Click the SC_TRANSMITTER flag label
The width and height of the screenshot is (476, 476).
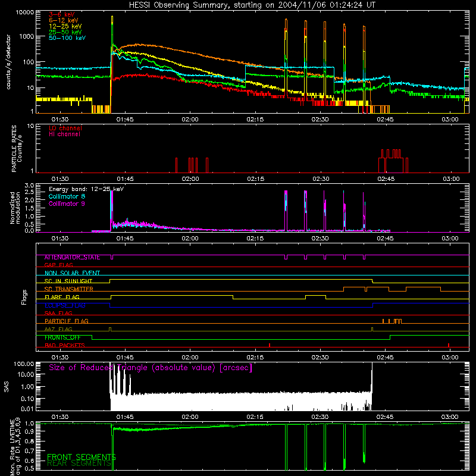(69, 289)
